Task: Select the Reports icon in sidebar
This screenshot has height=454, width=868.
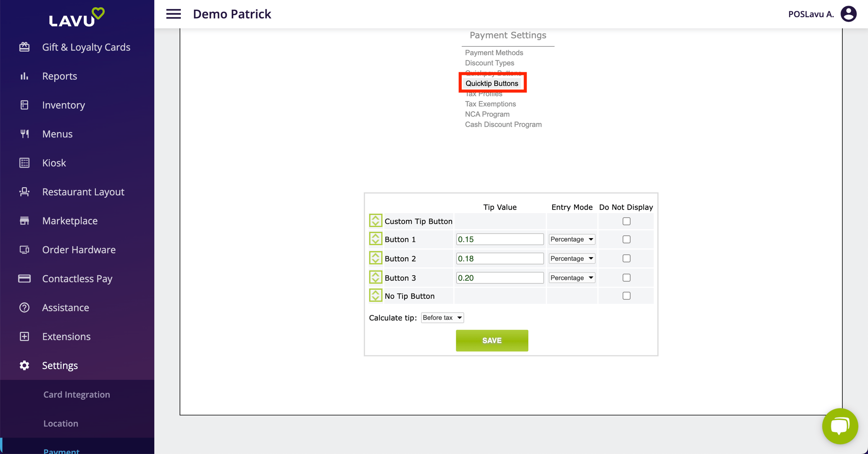Action: [24, 76]
